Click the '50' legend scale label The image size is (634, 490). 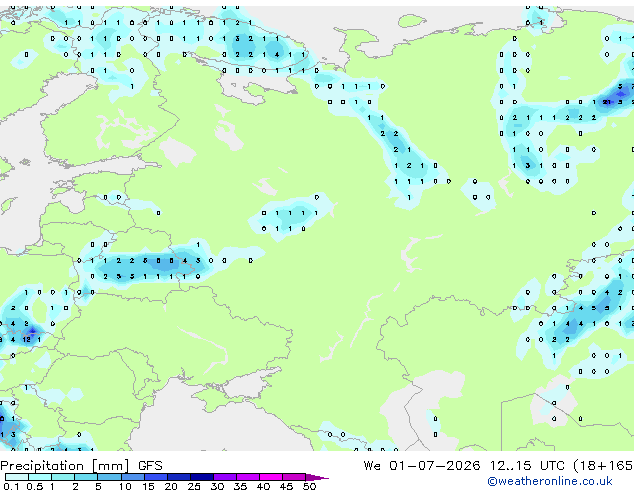309,486
